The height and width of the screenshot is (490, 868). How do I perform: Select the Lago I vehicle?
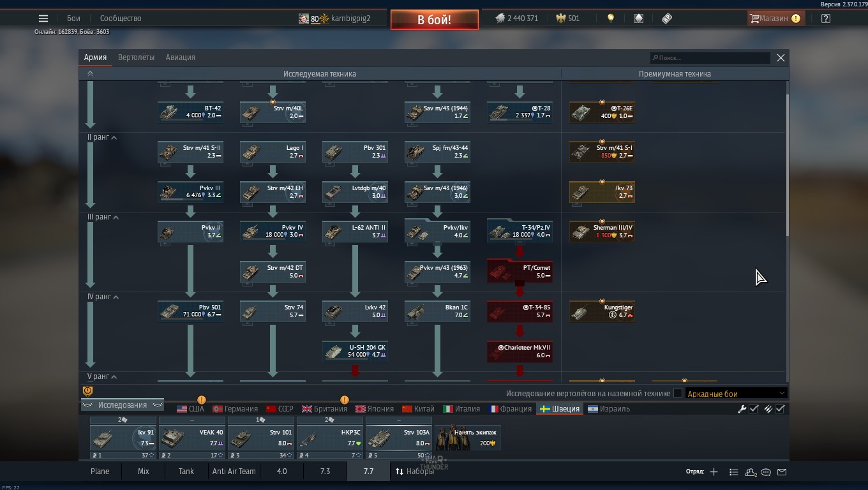tap(273, 152)
